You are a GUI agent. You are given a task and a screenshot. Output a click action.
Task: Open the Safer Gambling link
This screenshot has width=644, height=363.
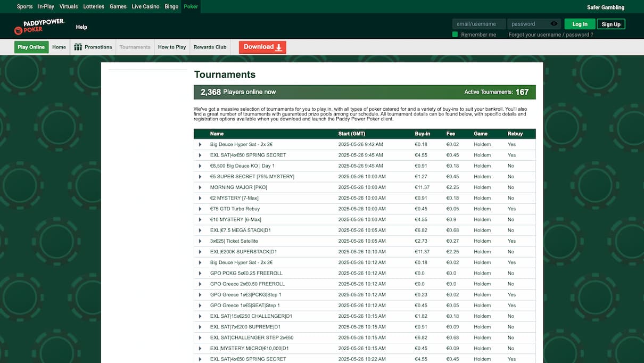pos(606,7)
